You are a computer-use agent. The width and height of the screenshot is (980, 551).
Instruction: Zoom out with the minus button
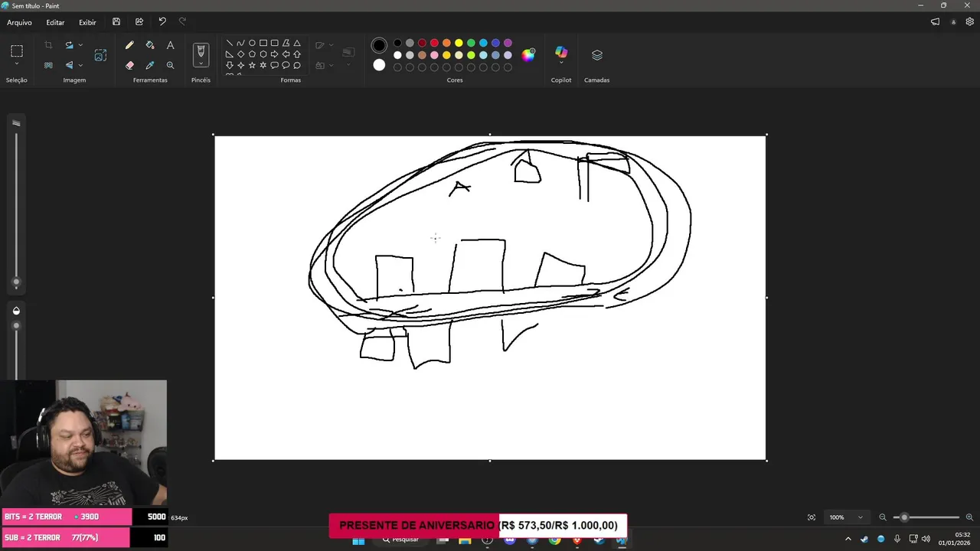[883, 517]
